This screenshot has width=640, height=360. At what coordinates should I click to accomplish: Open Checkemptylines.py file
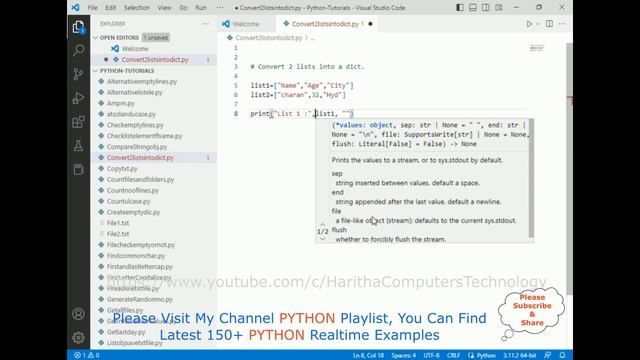coord(135,125)
